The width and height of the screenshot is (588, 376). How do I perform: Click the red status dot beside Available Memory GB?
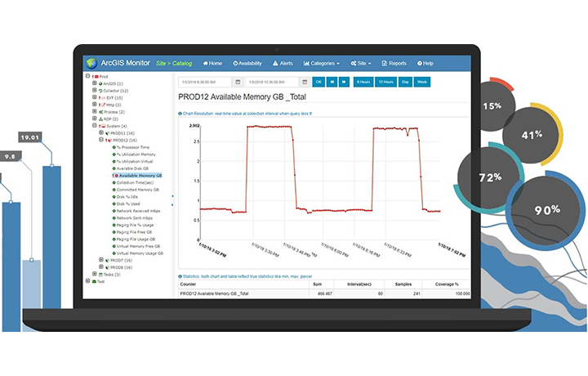coord(116,176)
